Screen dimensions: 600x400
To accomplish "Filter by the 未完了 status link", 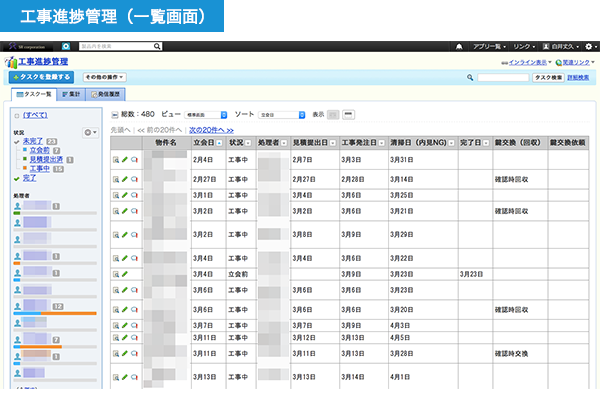I will [33, 141].
